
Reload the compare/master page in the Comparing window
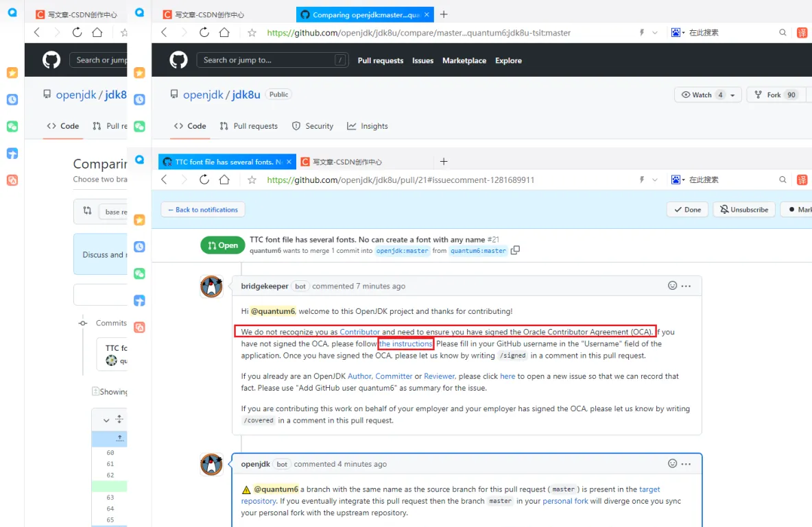(x=204, y=33)
